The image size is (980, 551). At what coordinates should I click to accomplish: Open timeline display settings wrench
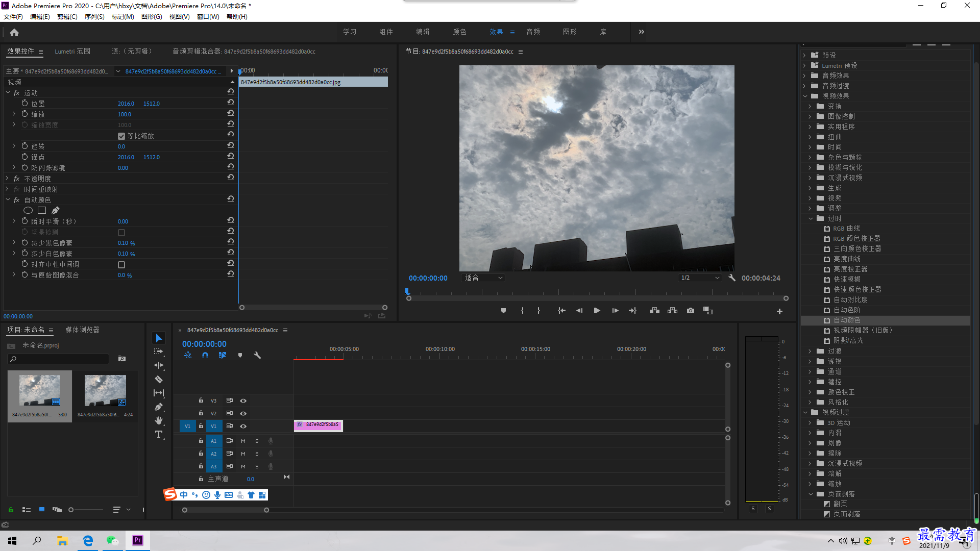click(257, 355)
